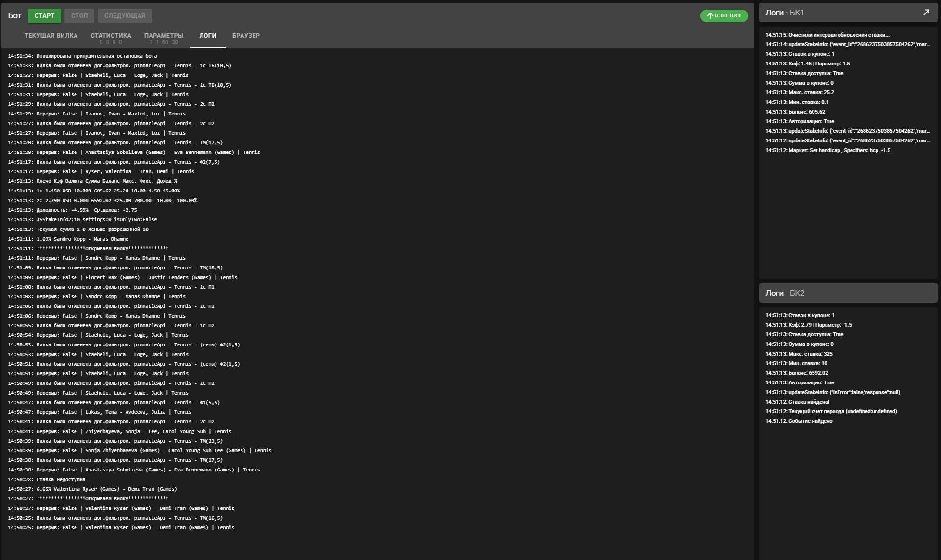Switch to the СТАТИСТИКА tab
Screen dimensions: 941x560
click(111, 36)
